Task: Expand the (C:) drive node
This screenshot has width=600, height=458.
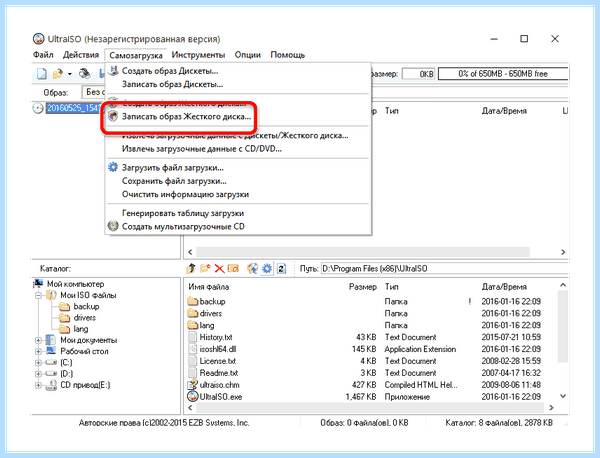Action: [38, 362]
